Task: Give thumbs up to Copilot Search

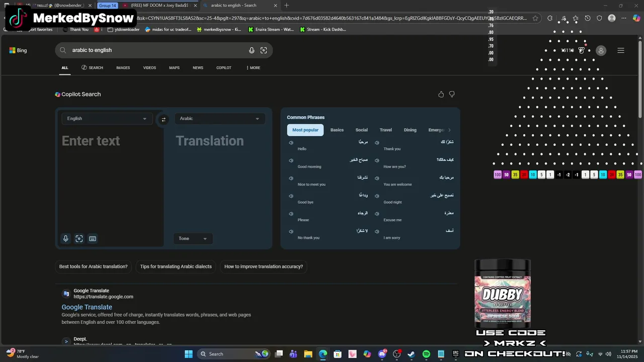Action: (441, 95)
